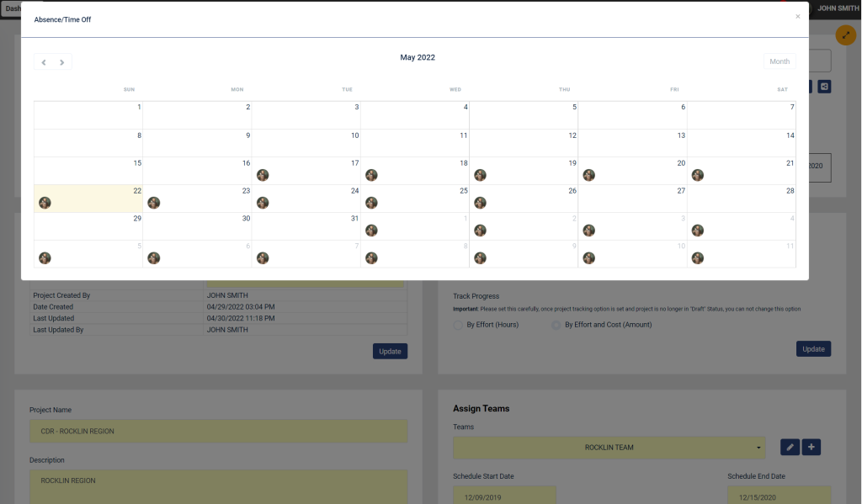Click 04/30/2022 11:18 PM last updated value
Image resolution: width=862 pixels, height=504 pixels.
(x=241, y=318)
